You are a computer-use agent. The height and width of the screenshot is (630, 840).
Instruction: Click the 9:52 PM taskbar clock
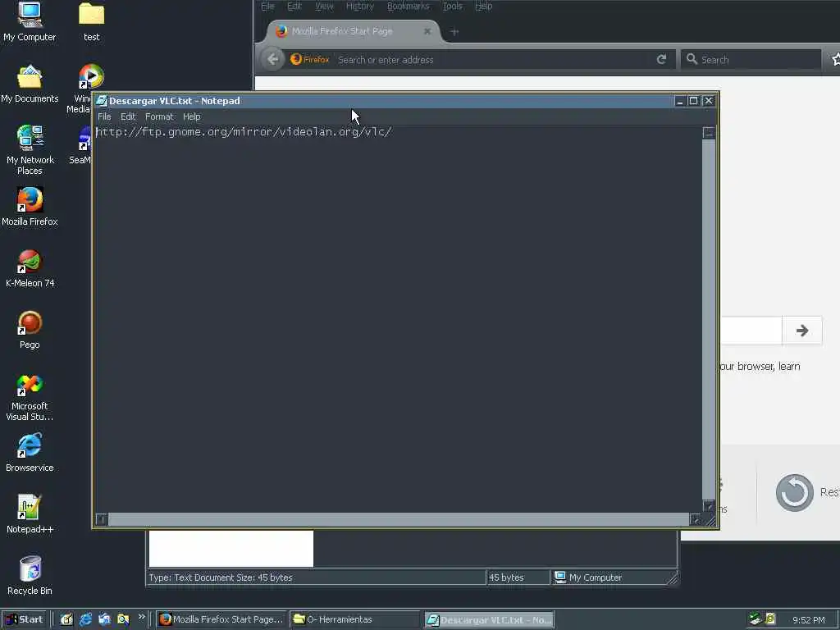pyautogui.click(x=808, y=620)
